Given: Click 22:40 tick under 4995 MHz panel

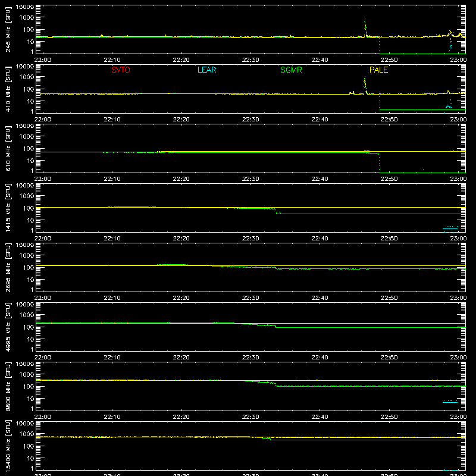Looking at the screenshot, I should click(320, 358).
